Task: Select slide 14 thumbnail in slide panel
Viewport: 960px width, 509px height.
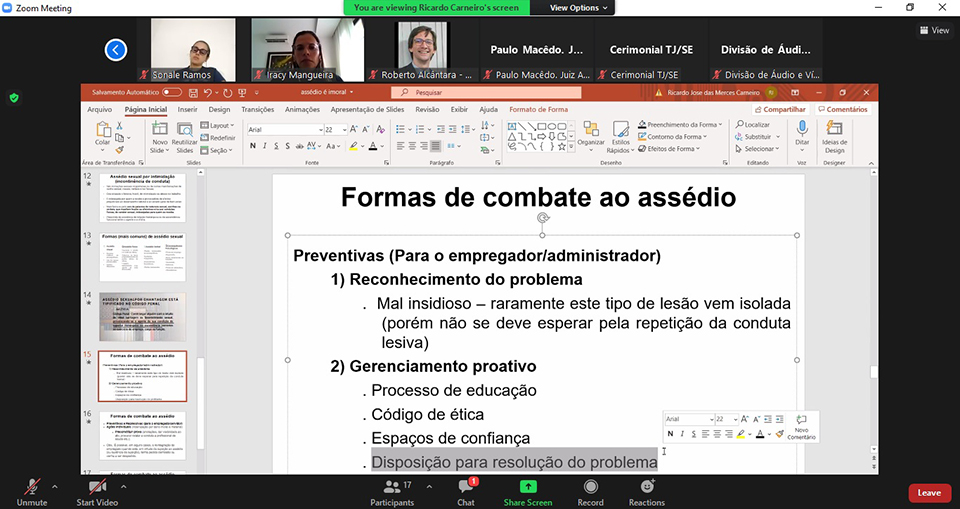Action: 142,317
